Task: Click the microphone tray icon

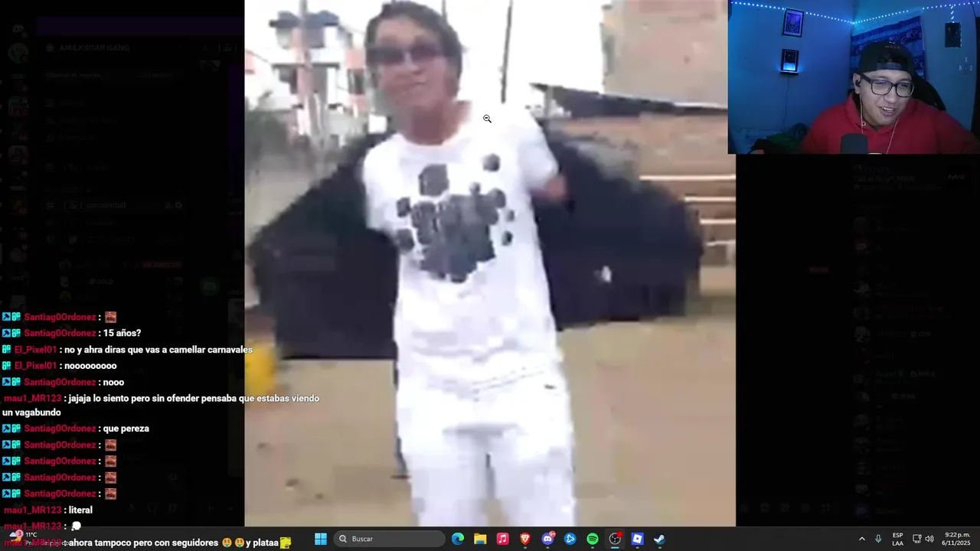Action: 878,539
